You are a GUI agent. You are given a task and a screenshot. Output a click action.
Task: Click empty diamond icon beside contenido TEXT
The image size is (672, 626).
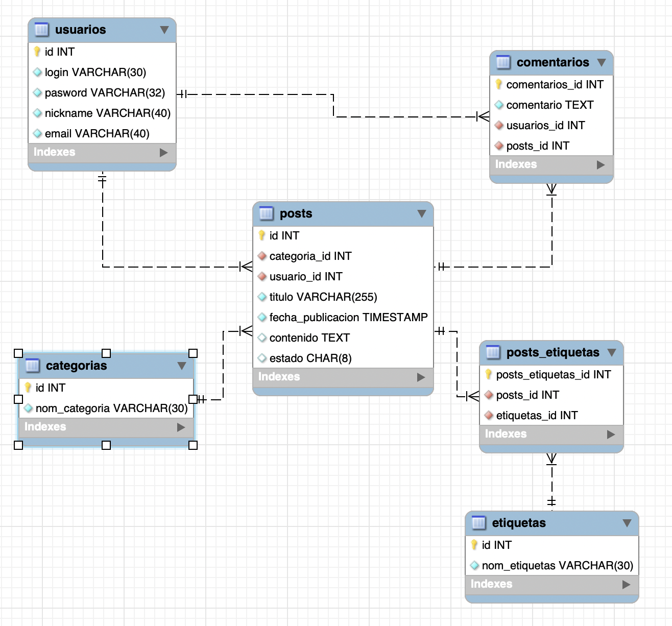click(262, 338)
